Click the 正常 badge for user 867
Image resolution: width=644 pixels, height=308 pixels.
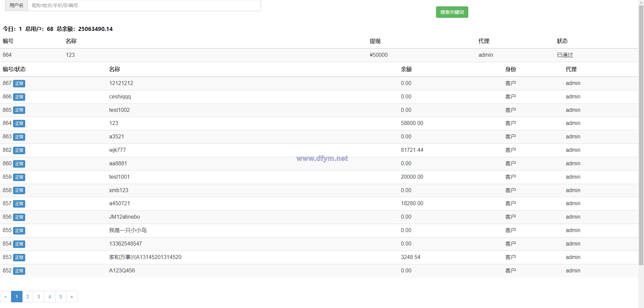coord(19,84)
